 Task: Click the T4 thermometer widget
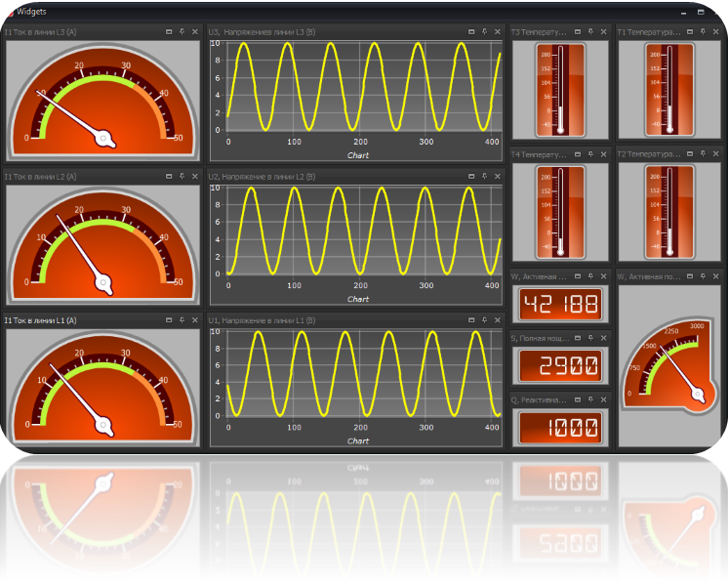tap(560, 212)
